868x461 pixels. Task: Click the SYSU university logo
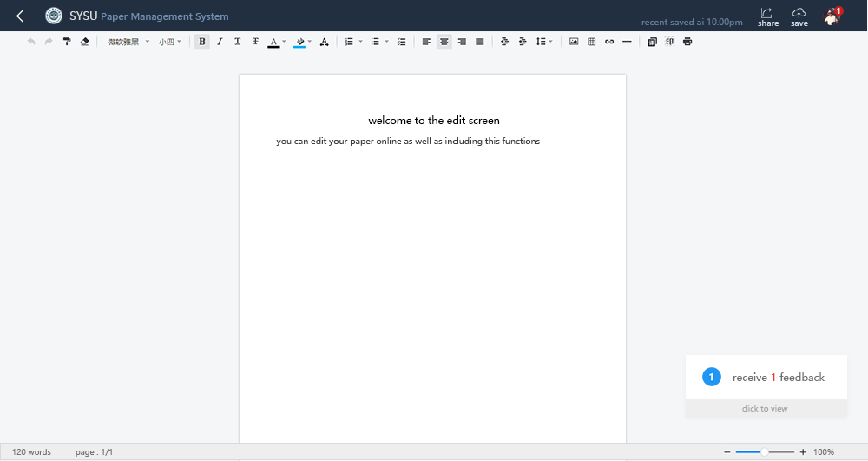tap(54, 16)
